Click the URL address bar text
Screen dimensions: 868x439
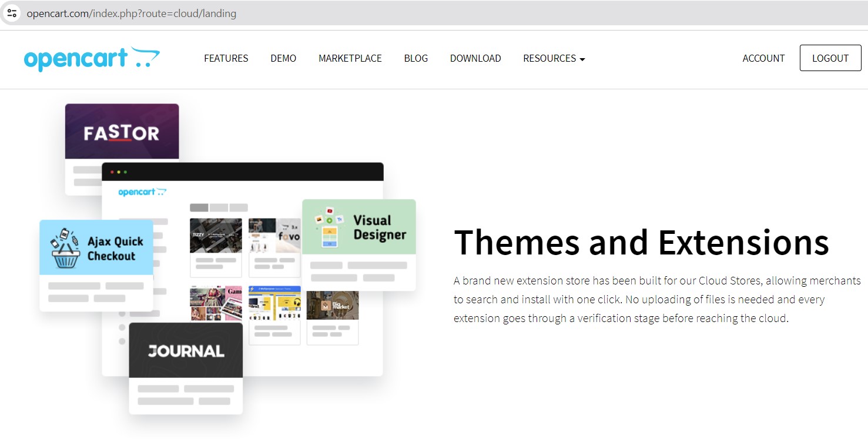pyautogui.click(x=131, y=13)
